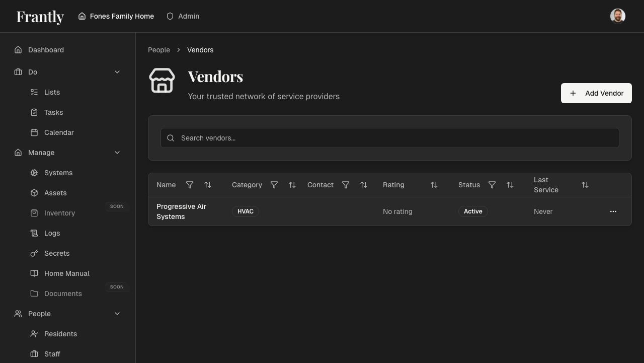Navigate to the People breadcrumb link
This screenshot has width=644, height=363.
tap(159, 50)
